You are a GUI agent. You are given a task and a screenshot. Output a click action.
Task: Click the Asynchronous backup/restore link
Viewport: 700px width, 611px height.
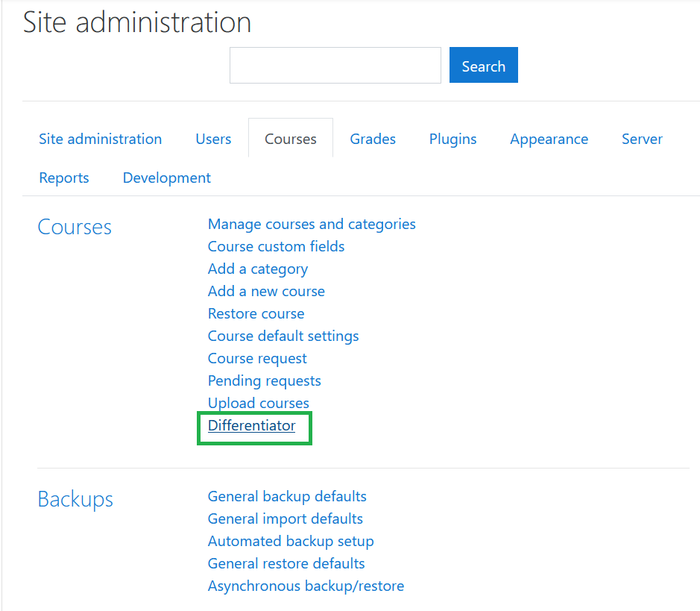[306, 586]
